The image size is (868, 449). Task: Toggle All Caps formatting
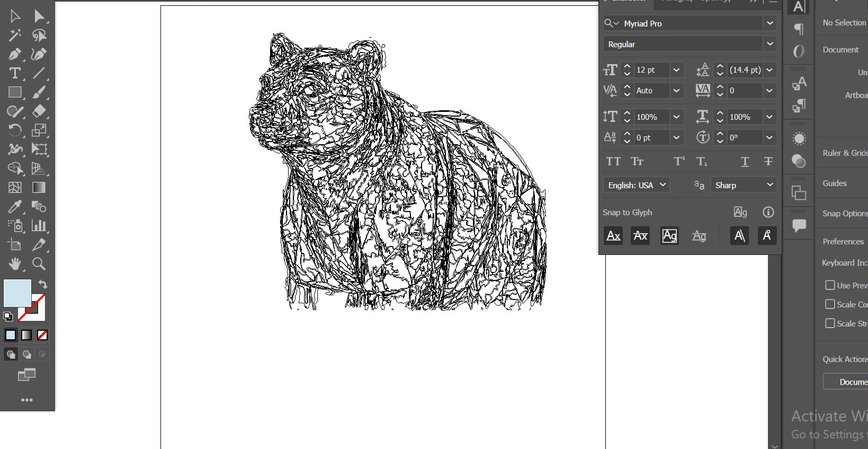click(613, 162)
